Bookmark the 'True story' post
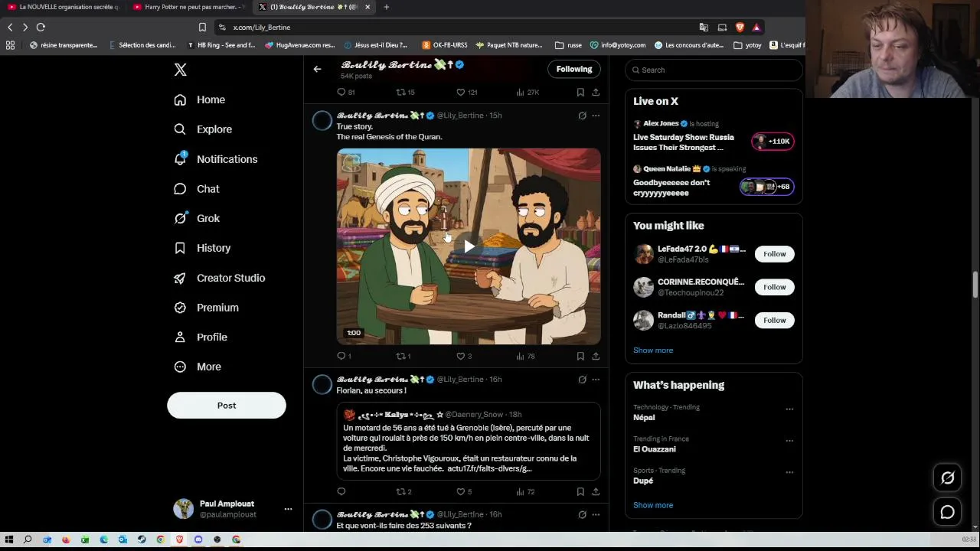980x551 pixels. (x=580, y=356)
